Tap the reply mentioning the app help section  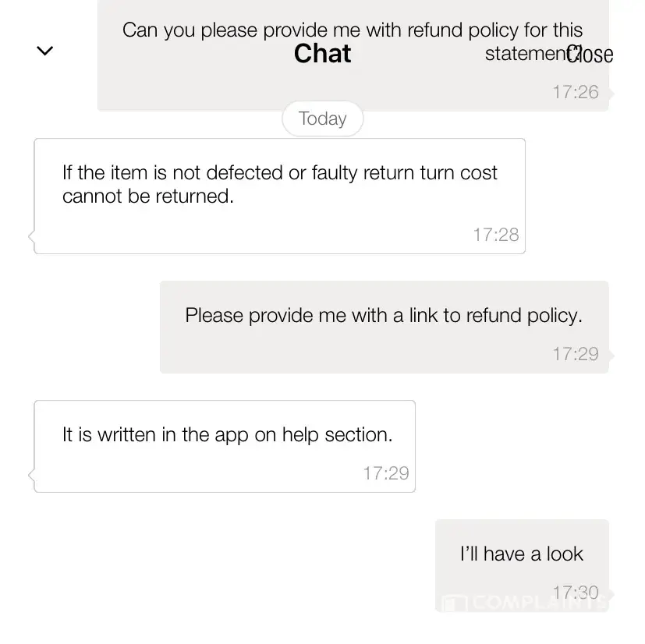point(227,434)
